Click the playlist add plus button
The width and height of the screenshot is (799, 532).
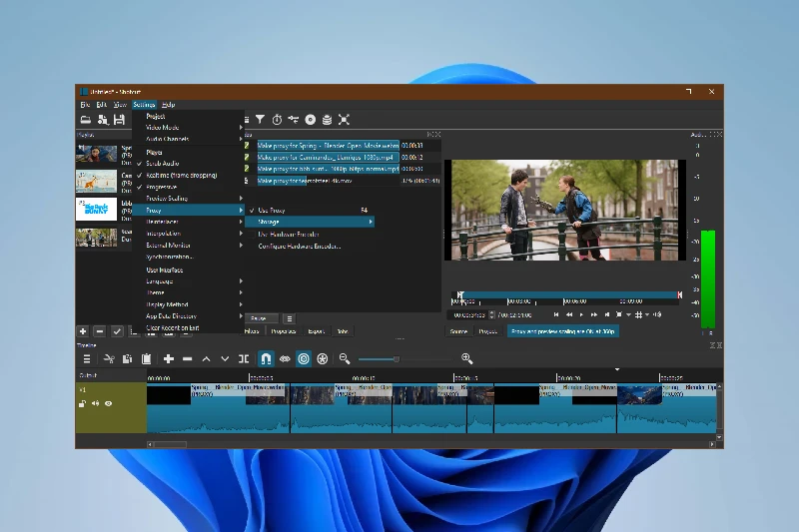click(x=83, y=331)
